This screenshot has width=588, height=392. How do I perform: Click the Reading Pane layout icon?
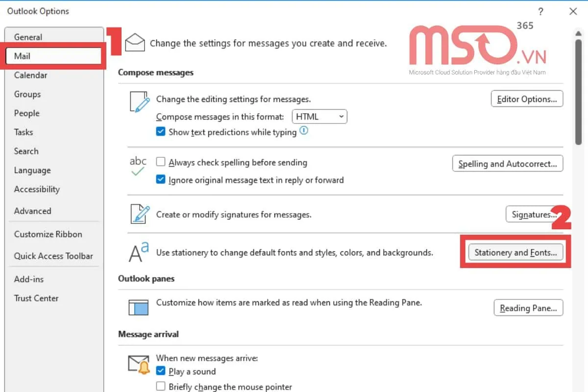(138, 307)
